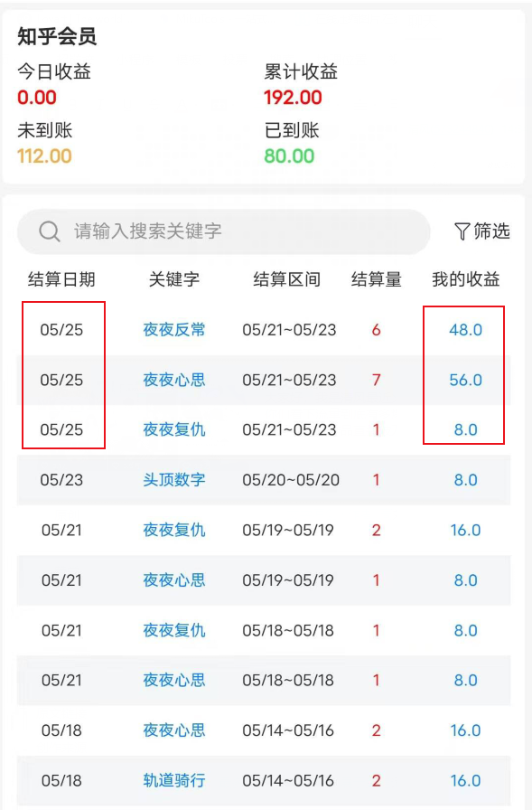Click the 关键字 column header

pyautogui.click(x=174, y=279)
